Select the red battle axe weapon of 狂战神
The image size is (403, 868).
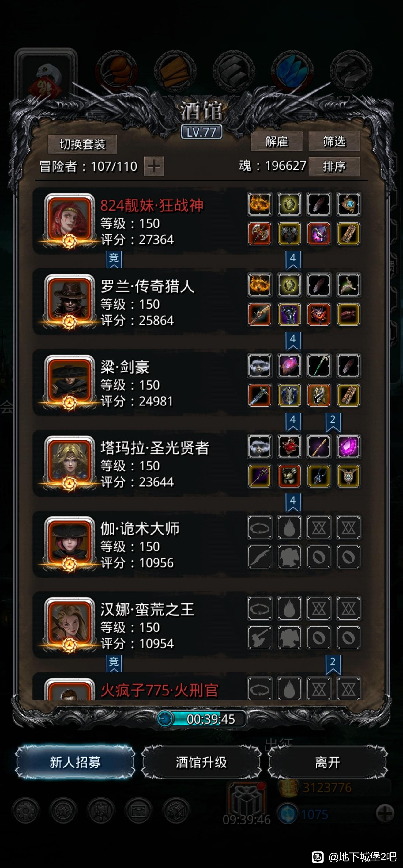pyautogui.click(x=259, y=234)
